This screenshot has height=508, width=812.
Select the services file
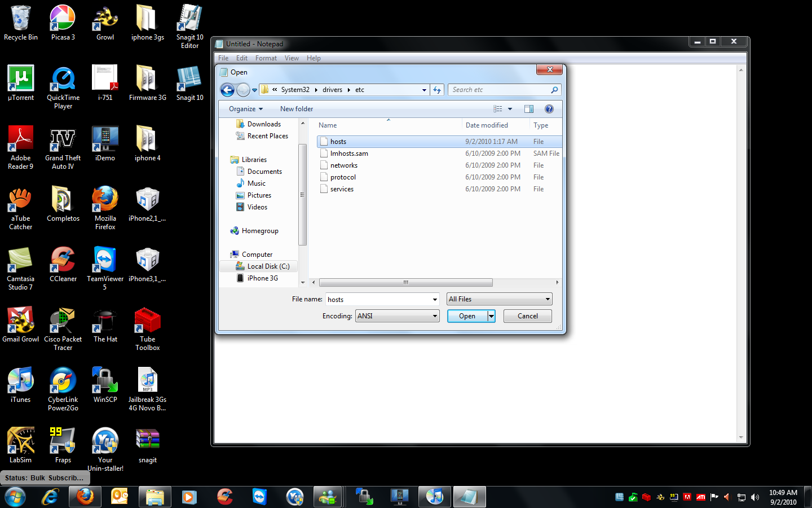[439, 189]
